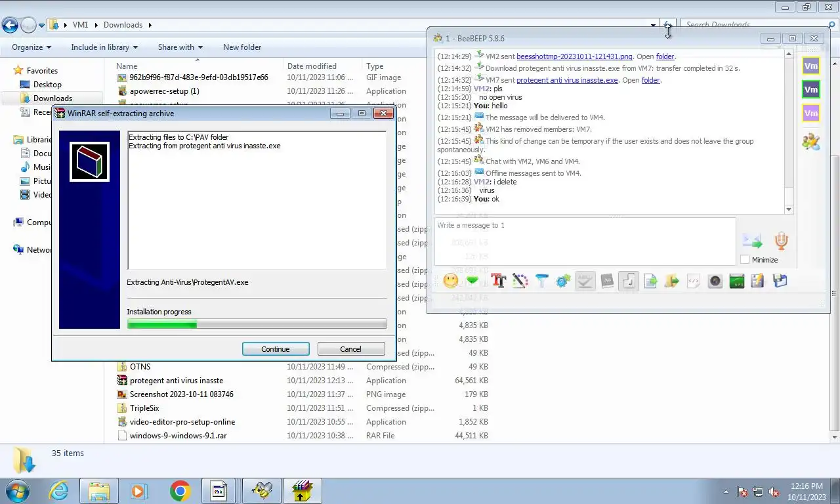
Task: Click the send folder icon in BeeBEEP
Action: click(671, 281)
